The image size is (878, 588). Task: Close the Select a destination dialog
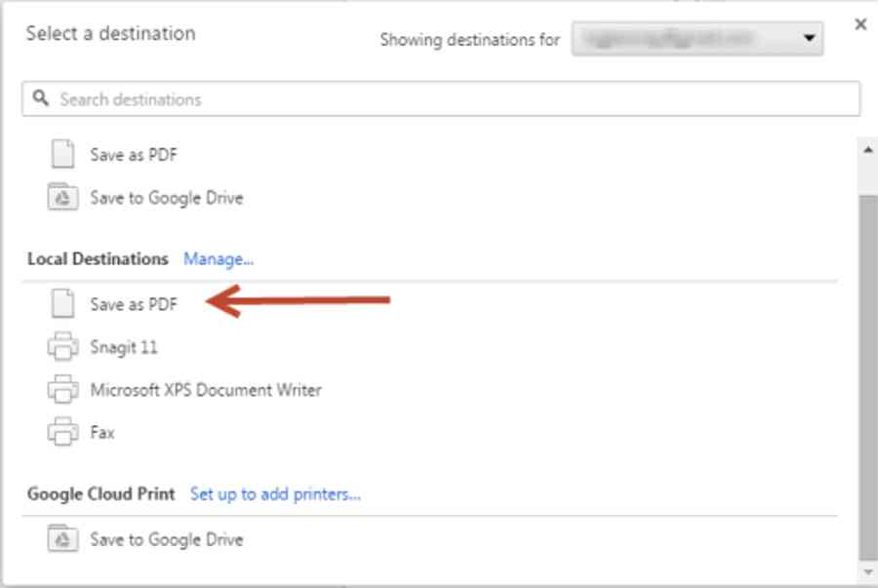point(860,24)
